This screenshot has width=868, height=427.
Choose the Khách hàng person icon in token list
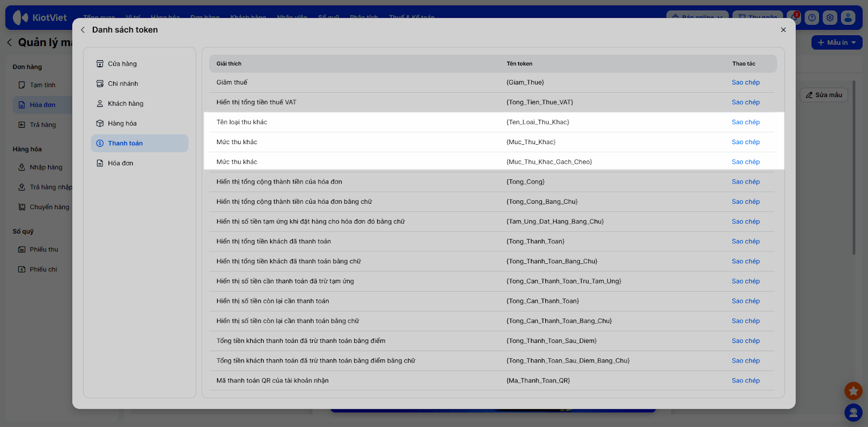(100, 103)
